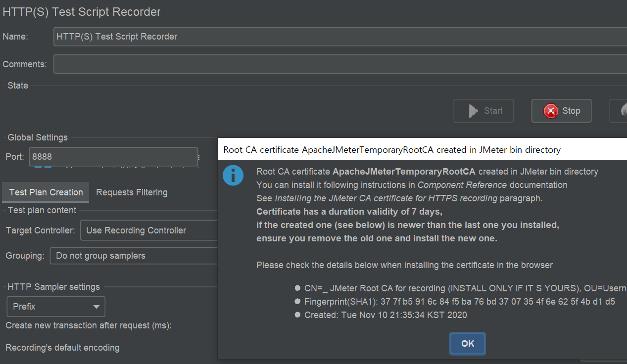627x364 pixels.
Task: Click 'Create new transaction after request (ms):' label
Action: coord(89,325)
